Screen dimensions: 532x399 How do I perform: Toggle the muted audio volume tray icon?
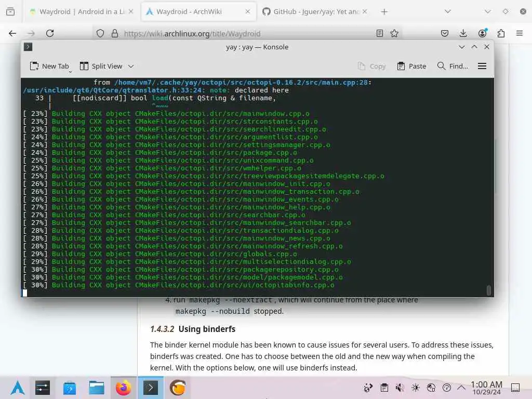[x=400, y=388]
